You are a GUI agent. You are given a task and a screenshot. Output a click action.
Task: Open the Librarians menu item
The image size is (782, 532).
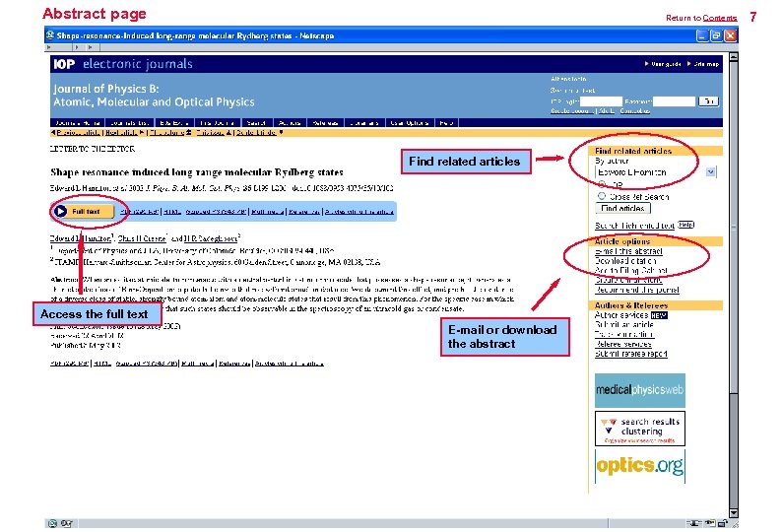pyautogui.click(x=364, y=123)
